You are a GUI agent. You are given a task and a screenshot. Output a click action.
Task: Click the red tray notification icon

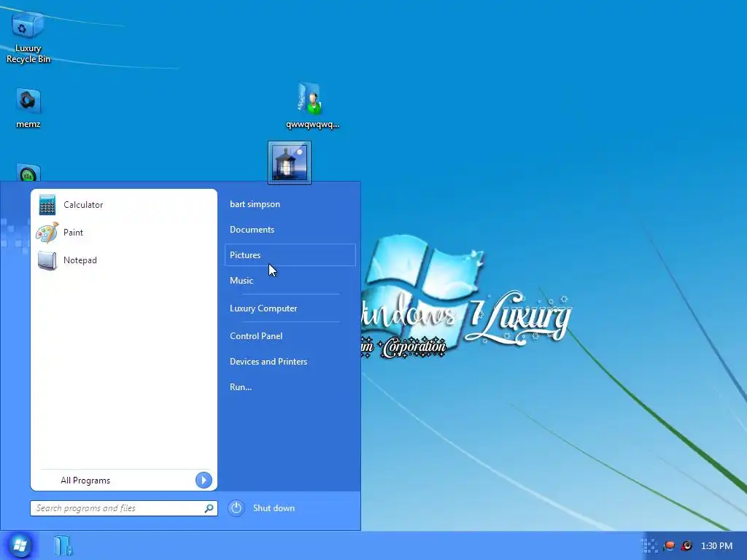(x=670, y=545)
